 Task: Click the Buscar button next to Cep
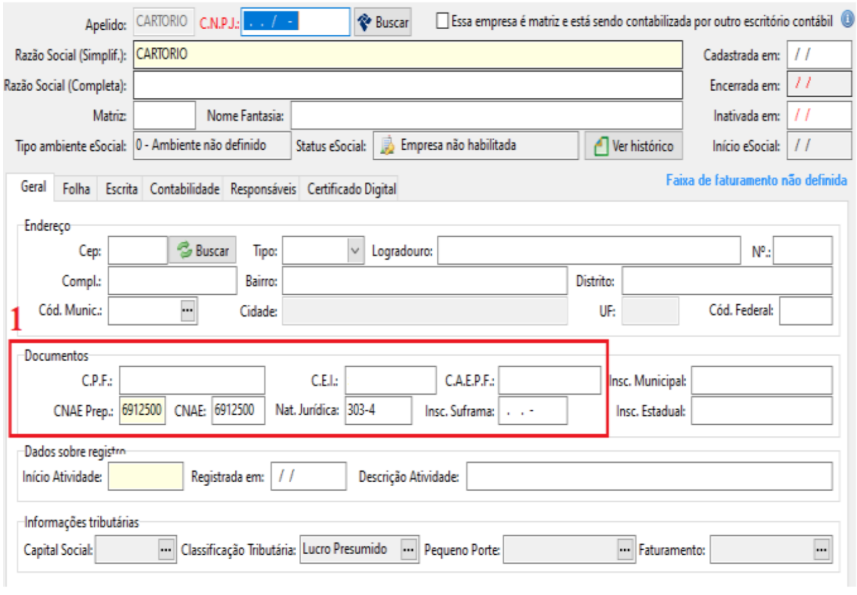(x=202, y=251)
